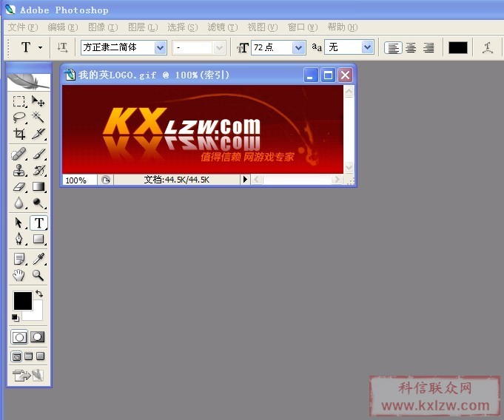
Task: Open the 窗口 (Window) menu
Action: point(303,27)
